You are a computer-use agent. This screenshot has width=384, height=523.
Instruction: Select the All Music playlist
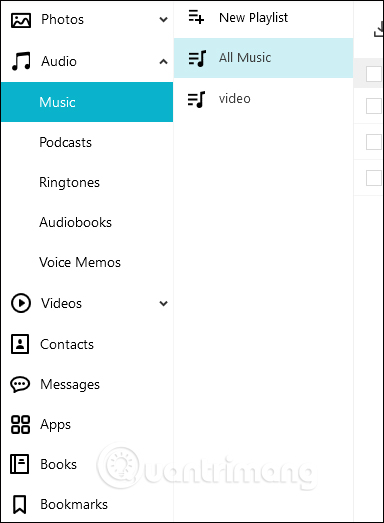[x=263, y=58]
